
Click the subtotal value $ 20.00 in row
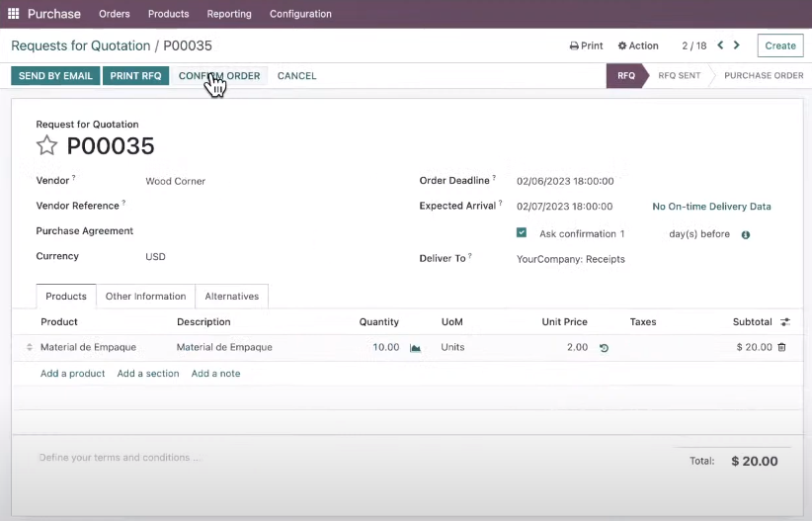pyautogui.click(x=754, y=347)
